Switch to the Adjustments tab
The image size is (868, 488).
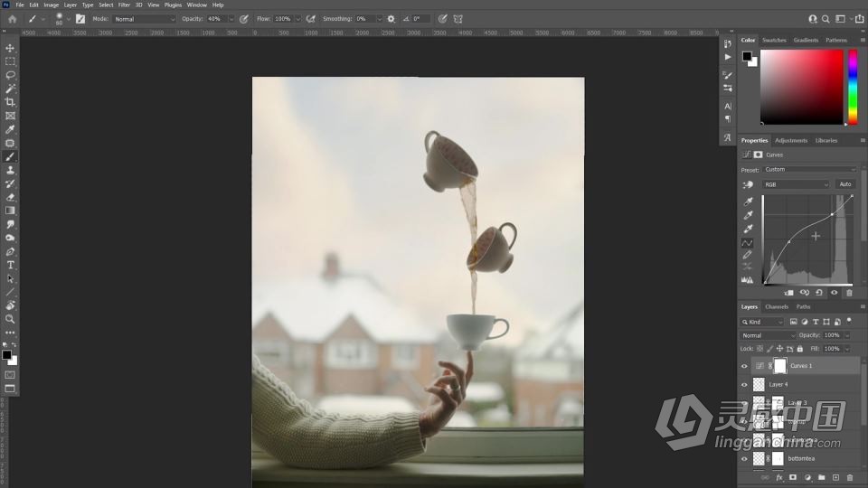(791, 141)
